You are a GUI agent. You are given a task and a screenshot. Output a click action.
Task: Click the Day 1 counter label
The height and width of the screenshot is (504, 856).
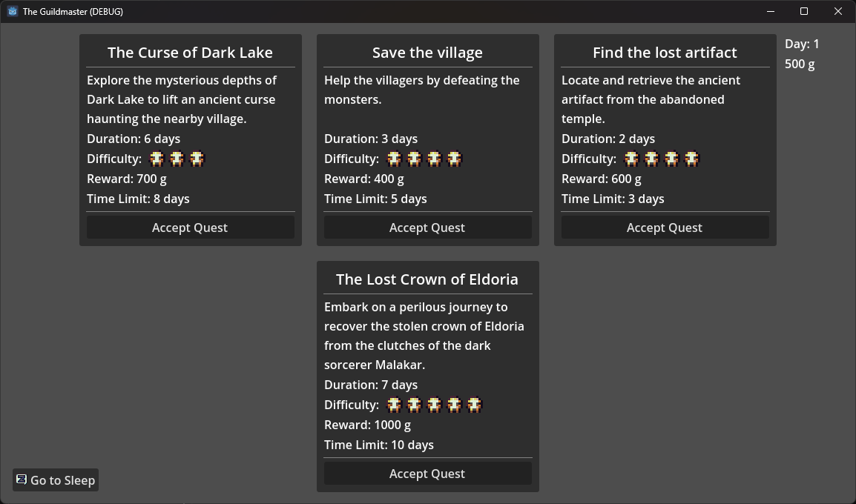(x=802, y=44)
